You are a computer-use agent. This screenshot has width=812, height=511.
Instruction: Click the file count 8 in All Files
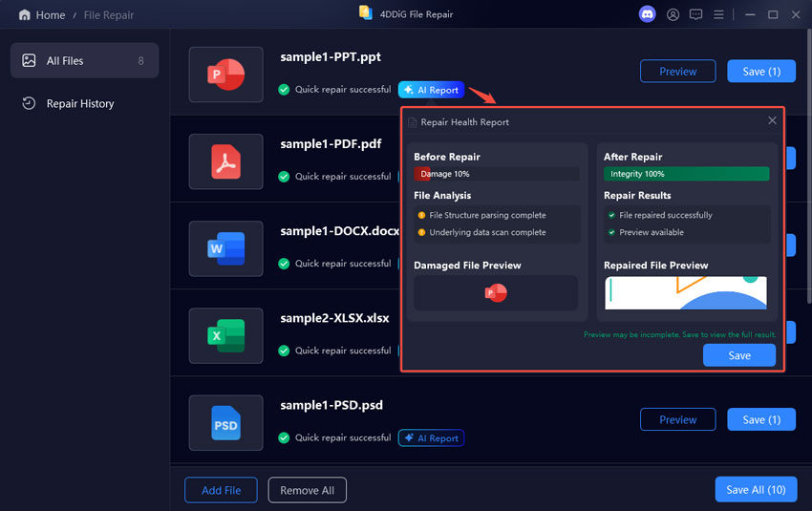[x=140, y=61]
